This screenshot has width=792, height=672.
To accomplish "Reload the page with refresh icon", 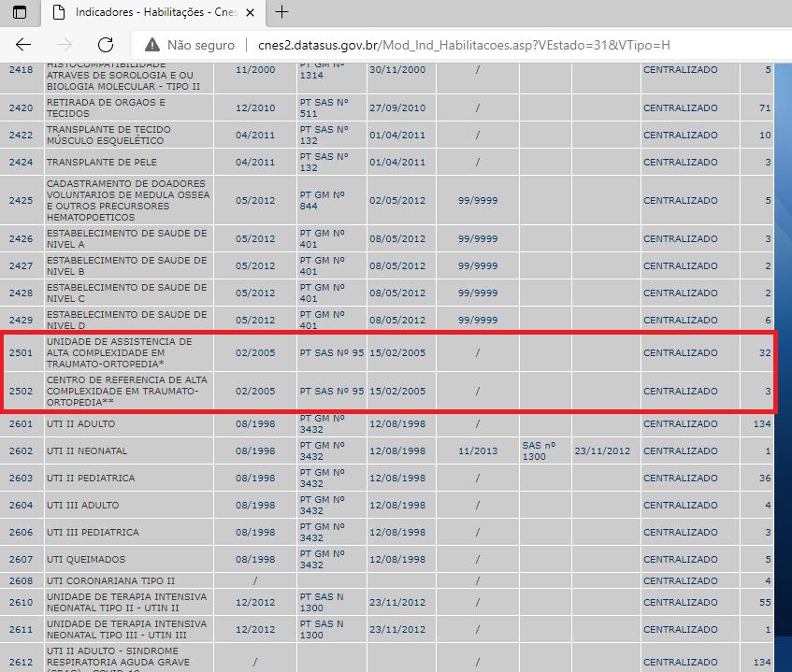I will (105, 45).
